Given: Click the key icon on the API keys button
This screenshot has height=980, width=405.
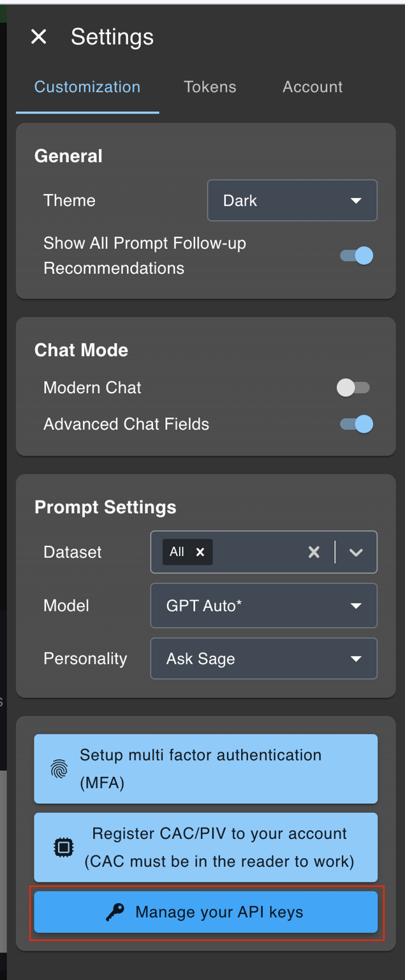Looking at the screenshot, I should click(x=116, y=912).
